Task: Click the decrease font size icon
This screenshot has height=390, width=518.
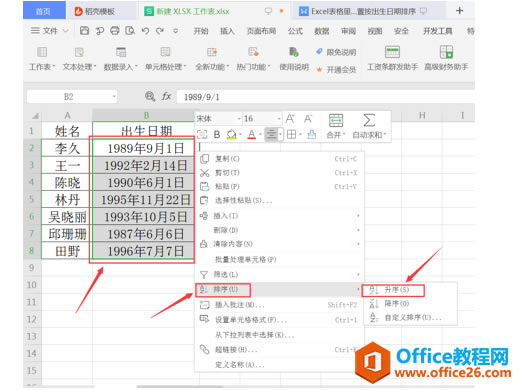Action: point(308,119)
